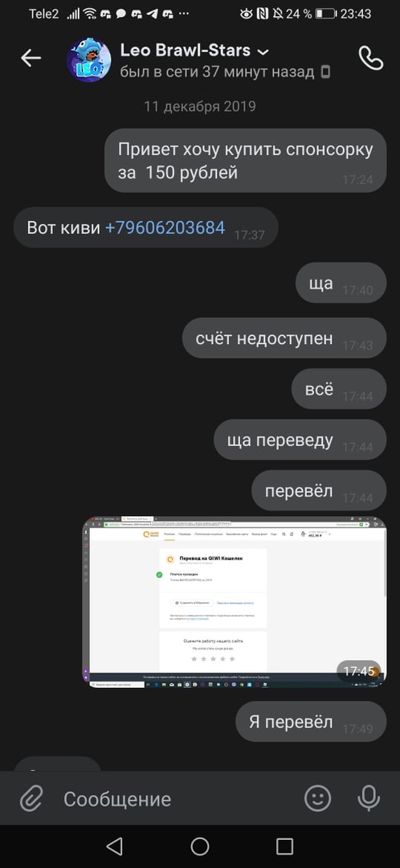Expand the chevron next to Leo Brawl-Stars
Screen dimensions: 400x868
(x=263, y=52)
